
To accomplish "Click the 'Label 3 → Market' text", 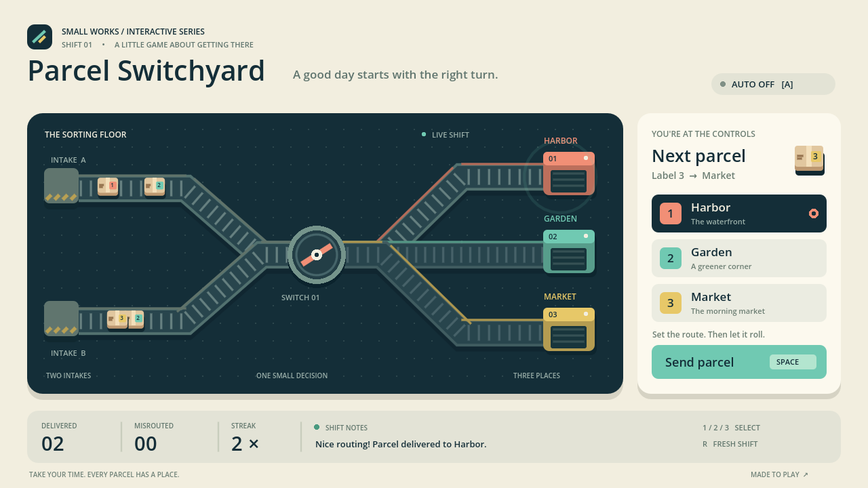I will tap(693, 176).
